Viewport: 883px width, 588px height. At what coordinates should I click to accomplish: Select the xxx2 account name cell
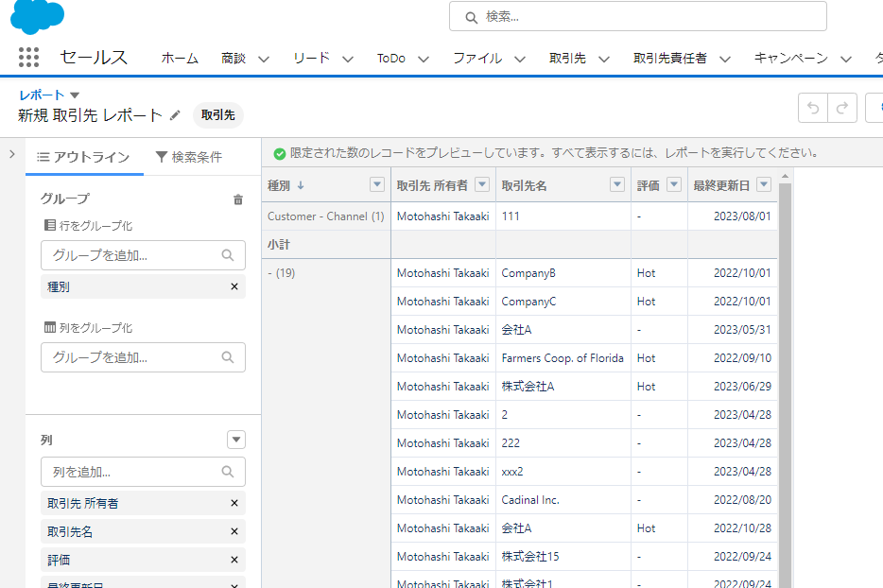click(563, 472)
